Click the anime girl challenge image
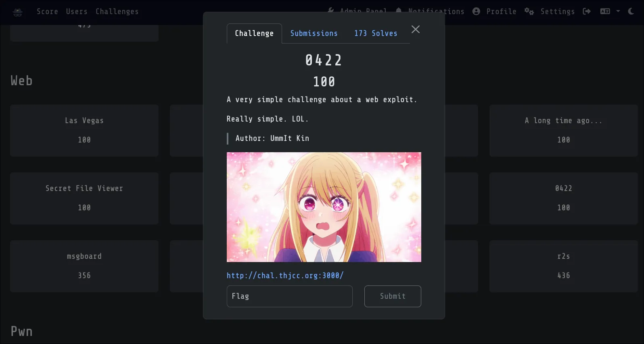644x344 pixels. [x=324, y=207]
